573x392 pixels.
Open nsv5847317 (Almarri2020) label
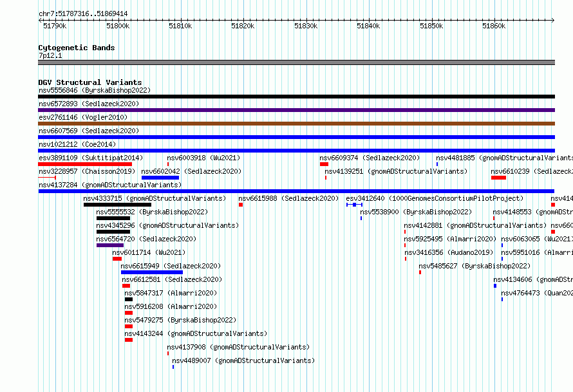(171, 293)
